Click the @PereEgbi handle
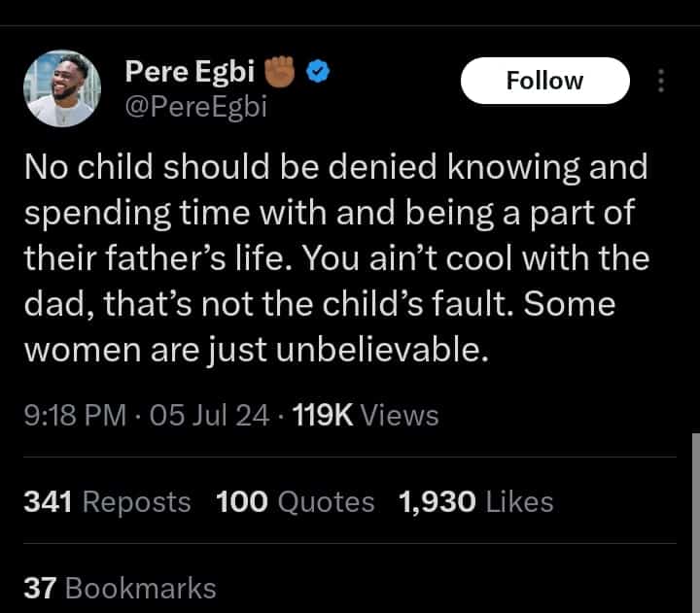 (x=195, y=105)
